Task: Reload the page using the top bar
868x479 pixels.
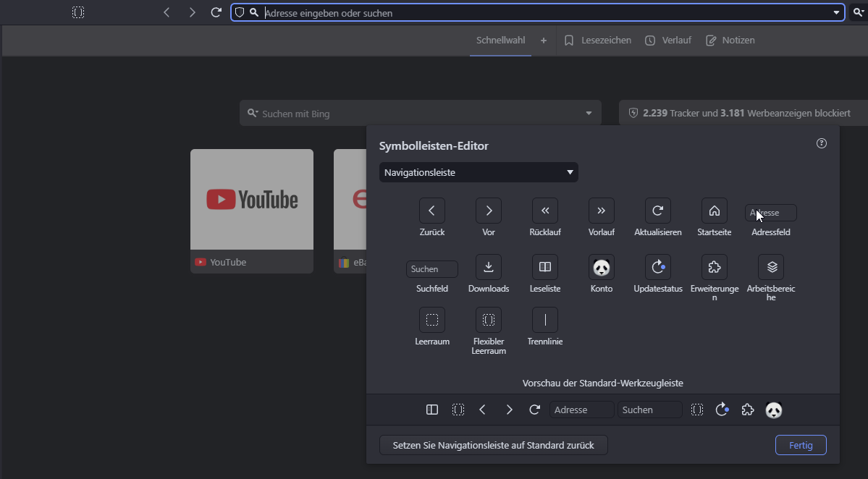Action: pyautogui.click(x=216, y=12)
